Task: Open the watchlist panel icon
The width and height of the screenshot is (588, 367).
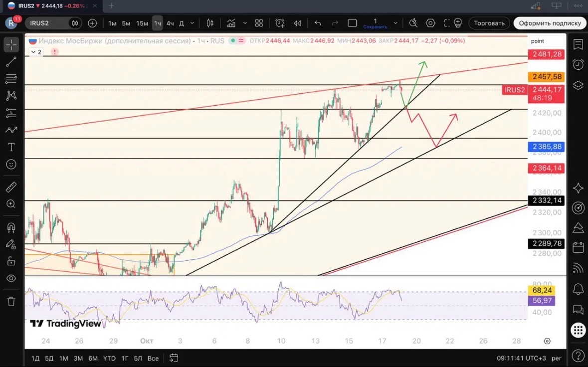Action: pyautogui.click(x=578, y=44)
